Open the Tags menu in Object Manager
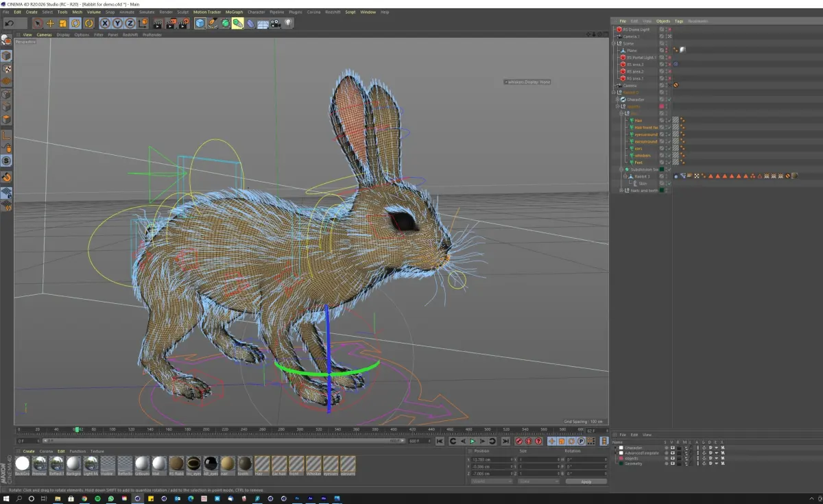This screenshot has height=504, width=823. point(678,21)
